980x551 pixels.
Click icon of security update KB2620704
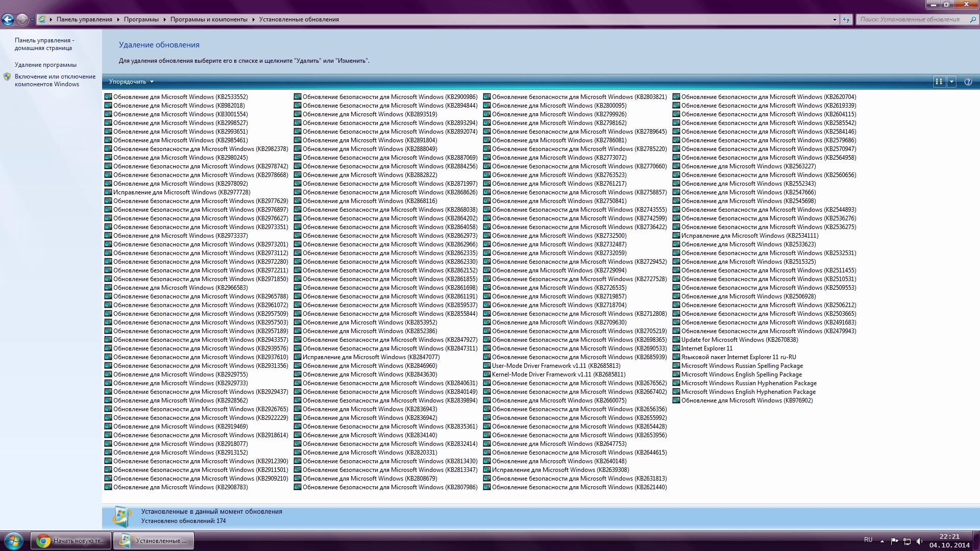tap(676, 96)
